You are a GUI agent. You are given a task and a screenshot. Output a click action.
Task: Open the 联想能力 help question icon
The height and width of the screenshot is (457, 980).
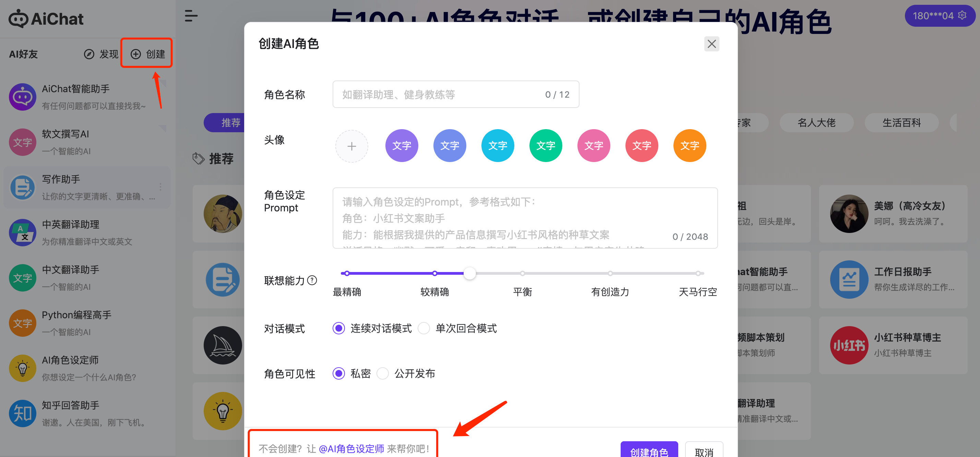pos(312,281)
